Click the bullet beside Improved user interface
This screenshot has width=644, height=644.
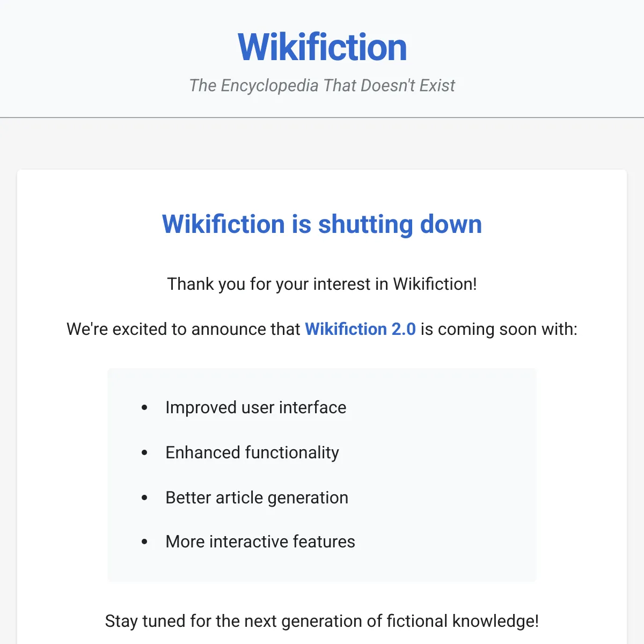click(x=144, y=408)
